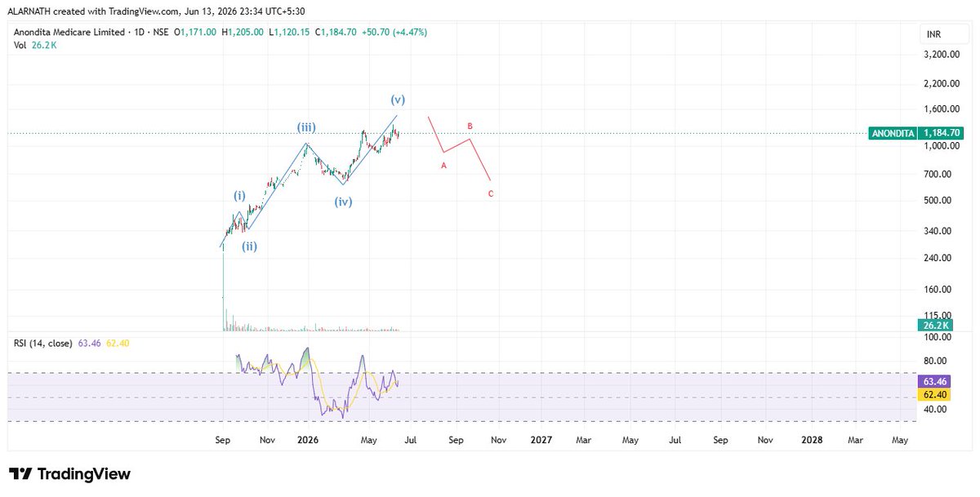
Task: Click the O1,171.00 open value
Action: point(195,32)
